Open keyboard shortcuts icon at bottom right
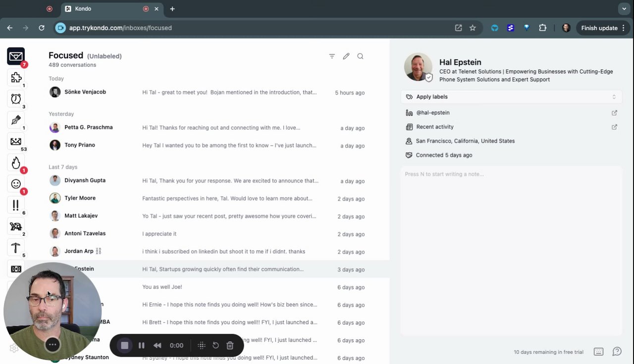Image resolution: width=634 pixels, height=364 pixels. coord(598,352)
